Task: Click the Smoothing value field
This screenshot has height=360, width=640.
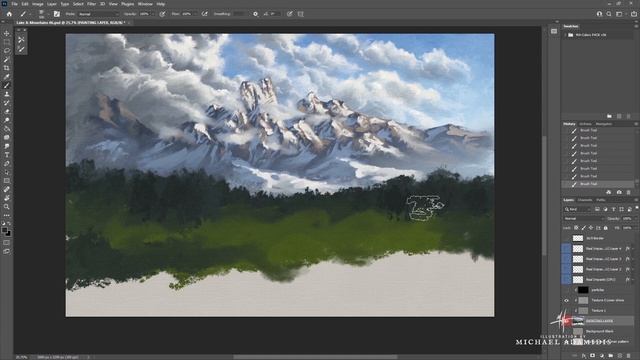Action: click(x=239, y=14)
